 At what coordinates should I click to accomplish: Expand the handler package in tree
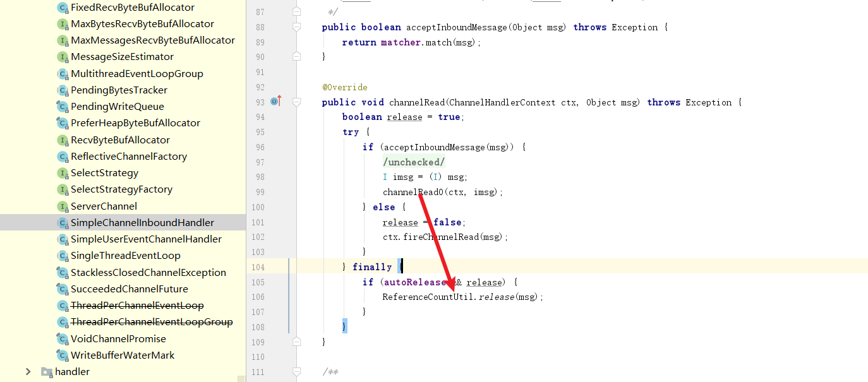pos(28,372)
